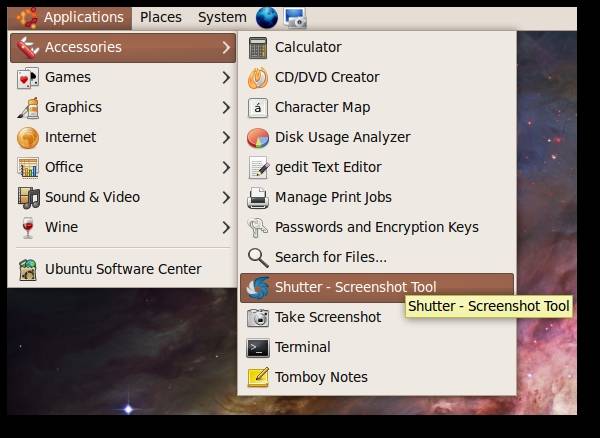Click the Terminal prompt icon
Image resolution: width=600 pixels, height=438 pixels.
[258, 348]
